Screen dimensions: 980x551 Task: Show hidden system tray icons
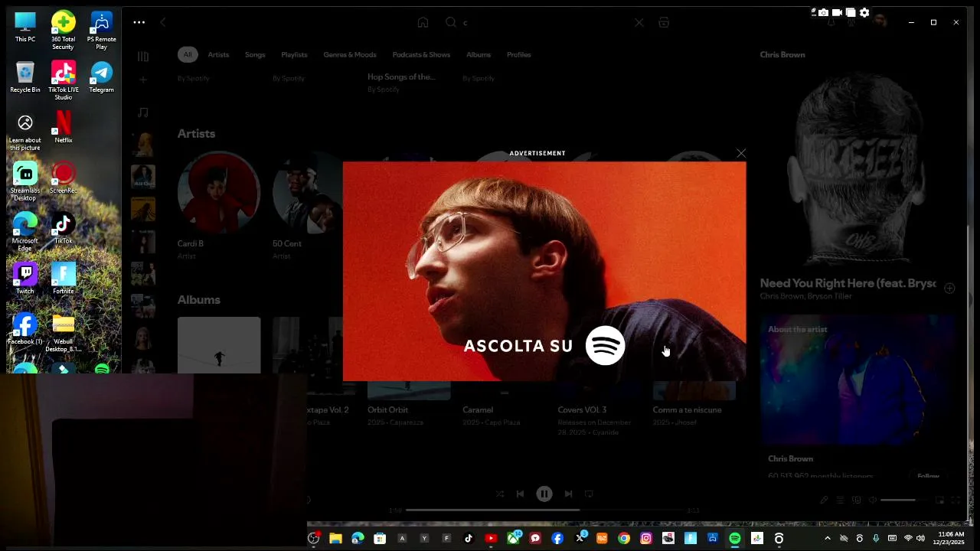(x=827, y=539)
